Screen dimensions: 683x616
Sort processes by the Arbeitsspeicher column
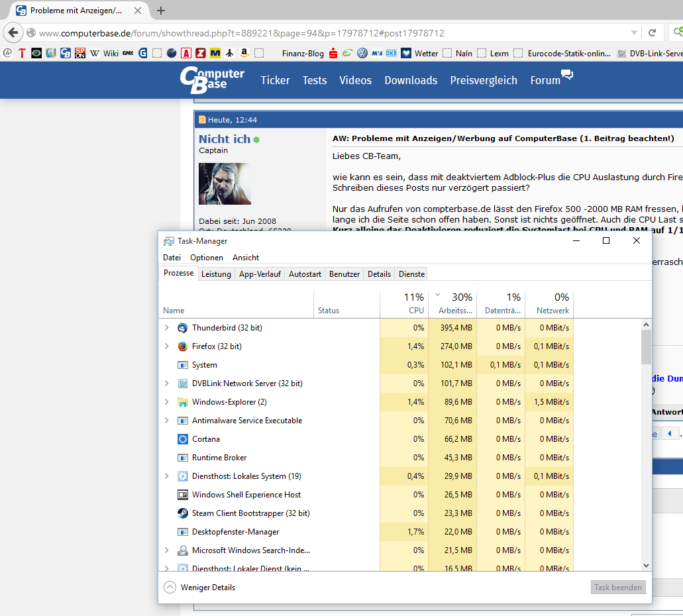click(452, 303)
